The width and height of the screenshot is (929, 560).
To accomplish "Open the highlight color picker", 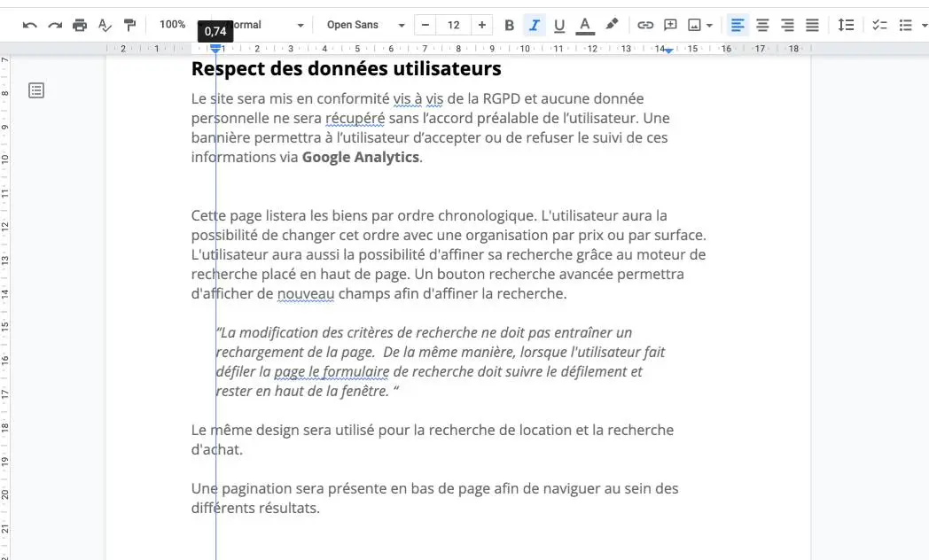I will pos(611,25).
